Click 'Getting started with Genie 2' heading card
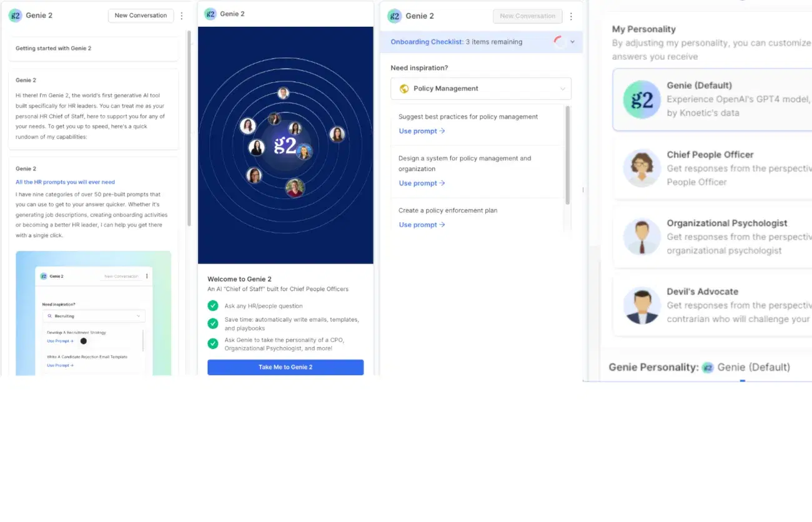Screen dimensions: 812x522 click(94, 48)
